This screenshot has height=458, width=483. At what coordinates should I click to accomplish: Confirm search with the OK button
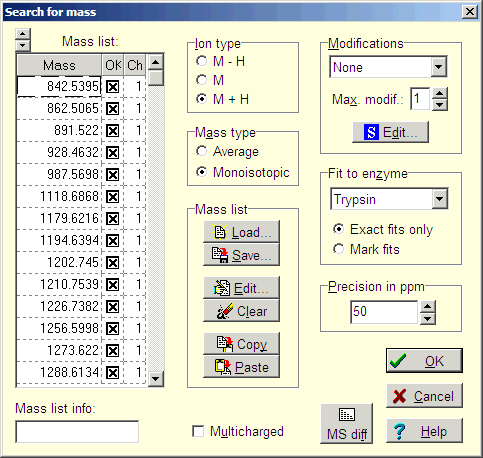pyautogui.click(x=424, y=361)
